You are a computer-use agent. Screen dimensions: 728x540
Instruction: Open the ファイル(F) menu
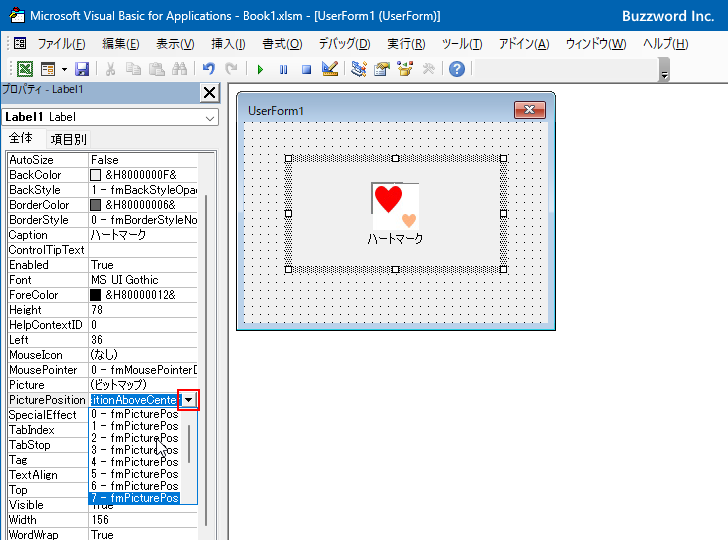61,44
